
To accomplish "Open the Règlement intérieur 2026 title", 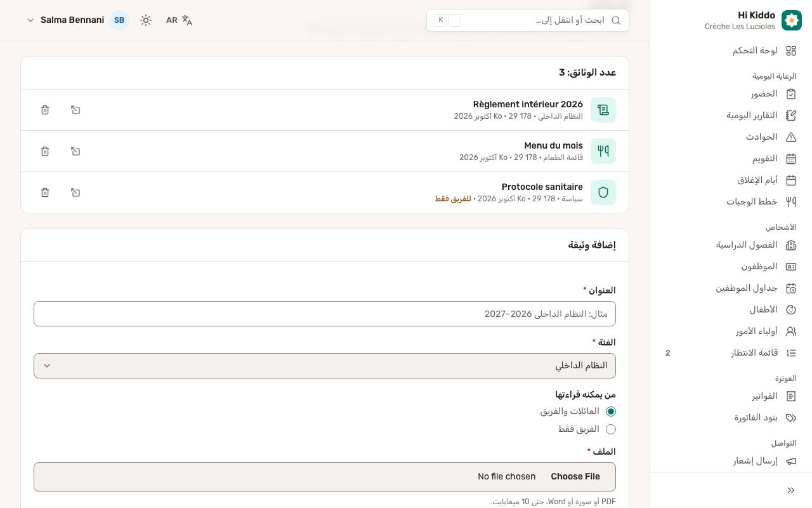I will [x=528, y=104].
